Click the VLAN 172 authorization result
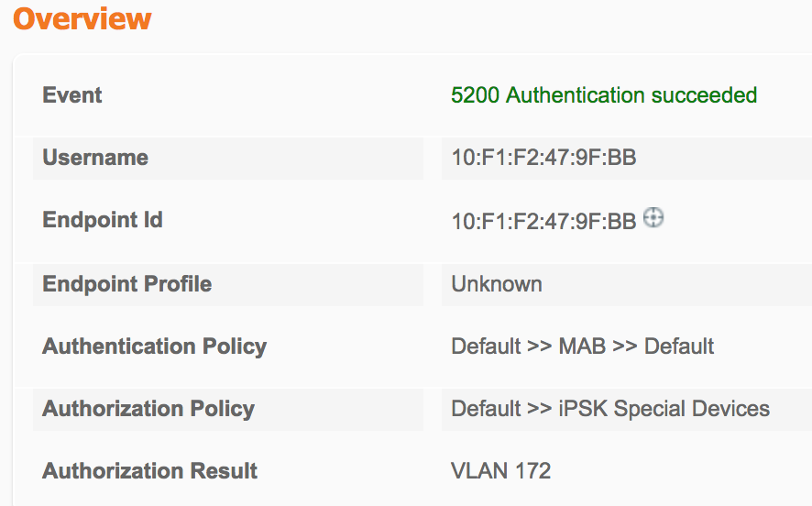The width and height of the screenshot is (812, 506). tap(500, 471)
